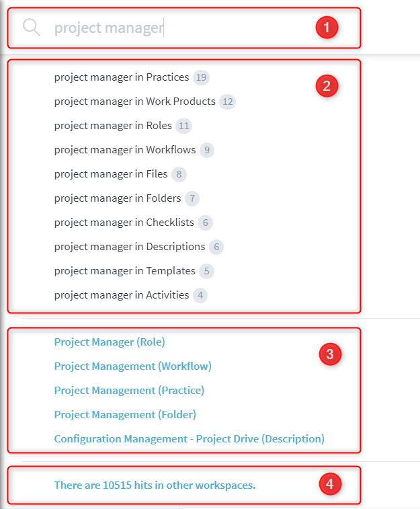Select project manager in Work Products
The height and width of the screenshot is (509, 420).
point(134,102)
